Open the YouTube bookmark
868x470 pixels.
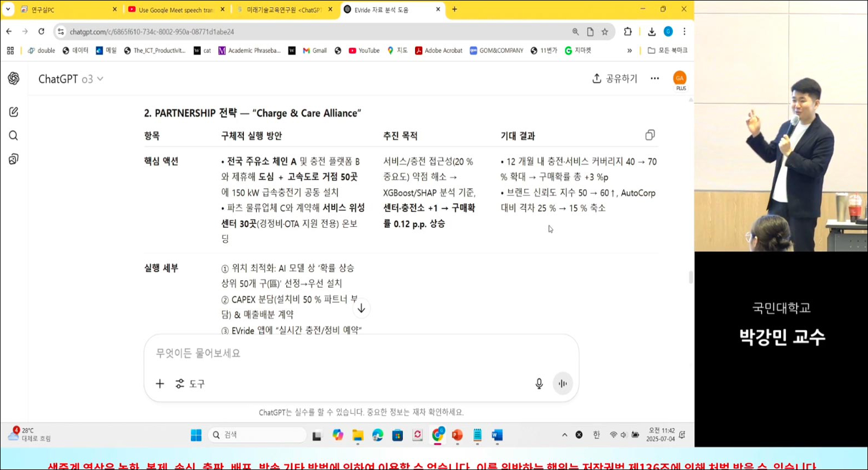[x=364, y=50]
